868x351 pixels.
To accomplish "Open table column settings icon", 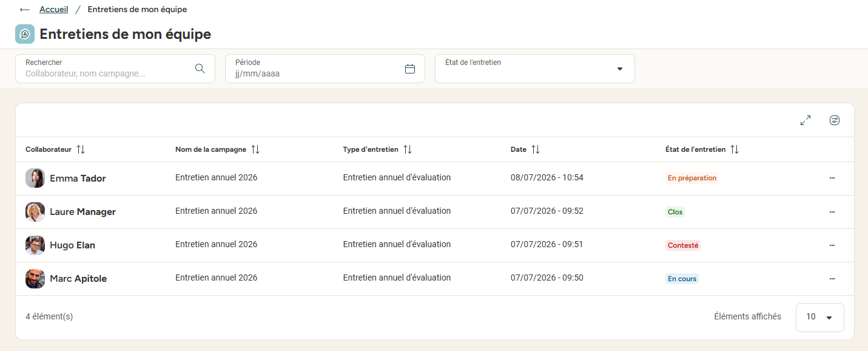I will click(x=835, y=120).
